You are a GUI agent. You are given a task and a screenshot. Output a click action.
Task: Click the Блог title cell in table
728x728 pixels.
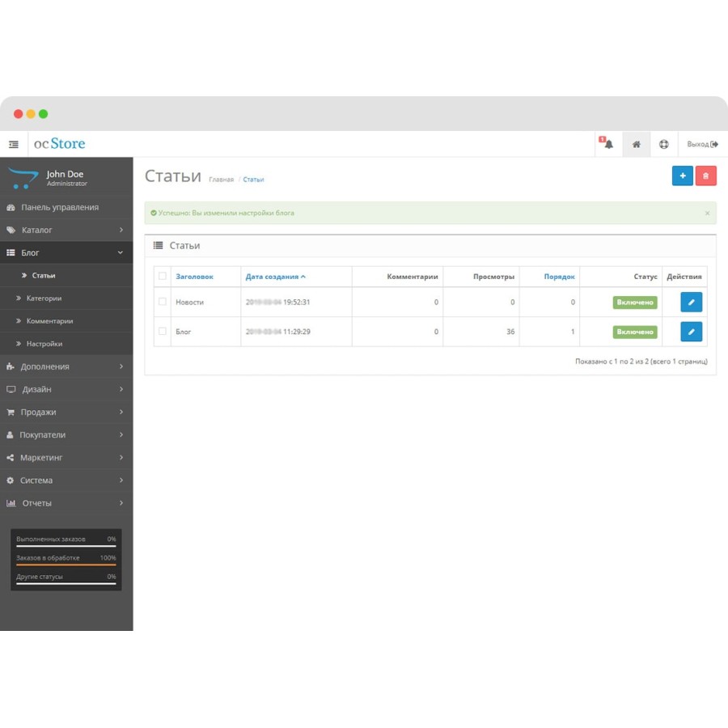point(205,332)
